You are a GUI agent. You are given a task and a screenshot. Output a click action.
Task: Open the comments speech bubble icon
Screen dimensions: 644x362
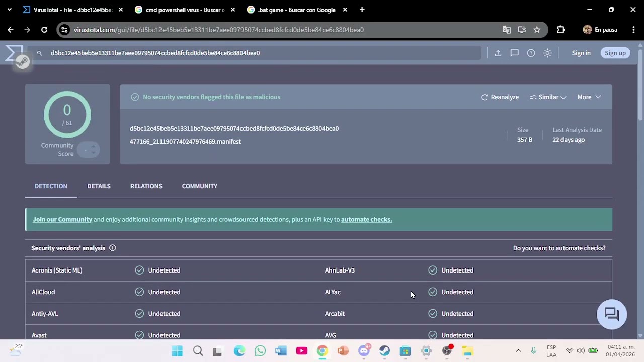pyautogui.click(x=514, y=53)
